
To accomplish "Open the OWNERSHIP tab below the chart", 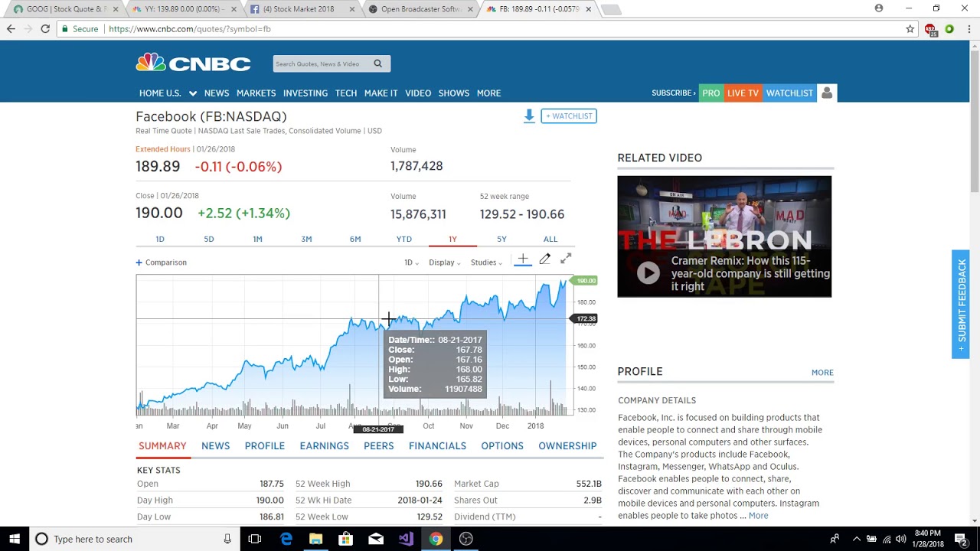I will point(567,445).
